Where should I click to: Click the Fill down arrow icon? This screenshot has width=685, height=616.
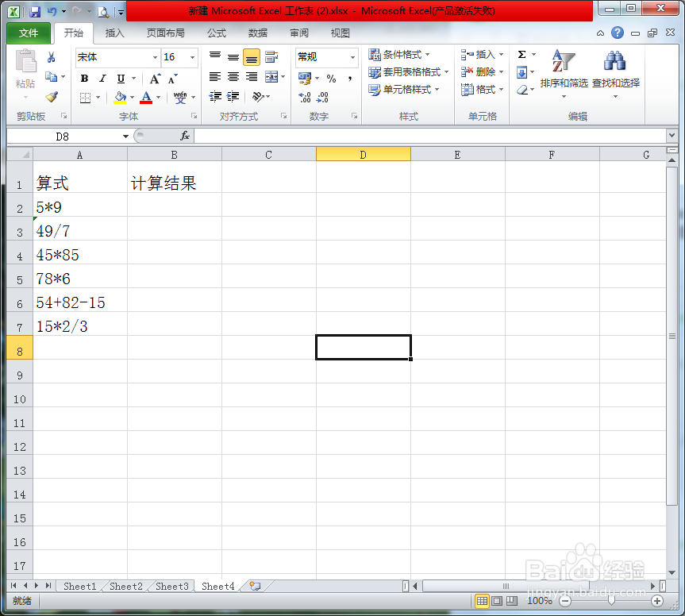coord(521,72)
